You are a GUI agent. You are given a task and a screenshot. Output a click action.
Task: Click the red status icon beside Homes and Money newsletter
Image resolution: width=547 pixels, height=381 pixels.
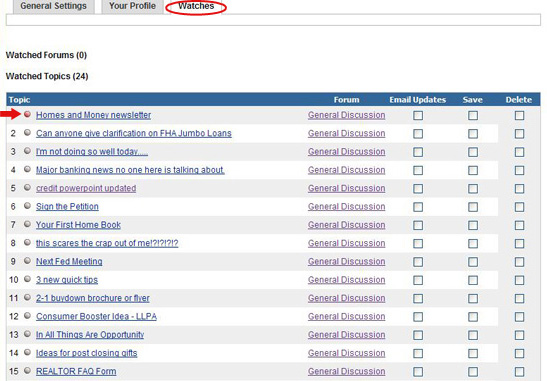coord(27,114)
